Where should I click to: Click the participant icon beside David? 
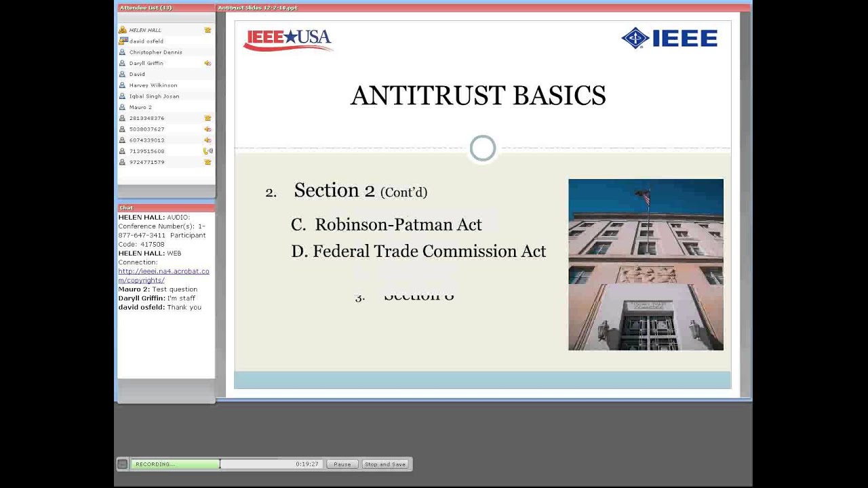(122, 74)
